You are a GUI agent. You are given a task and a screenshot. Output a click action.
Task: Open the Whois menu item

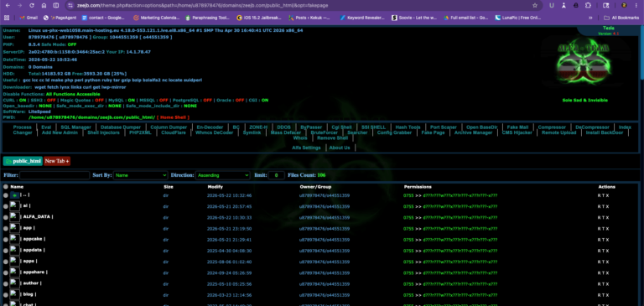coord(300,138)
